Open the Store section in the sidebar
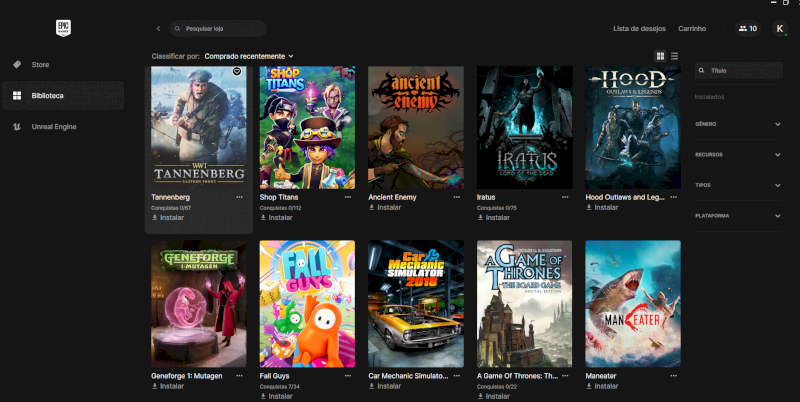The image size is (800, 402). (x=63, y=65)
